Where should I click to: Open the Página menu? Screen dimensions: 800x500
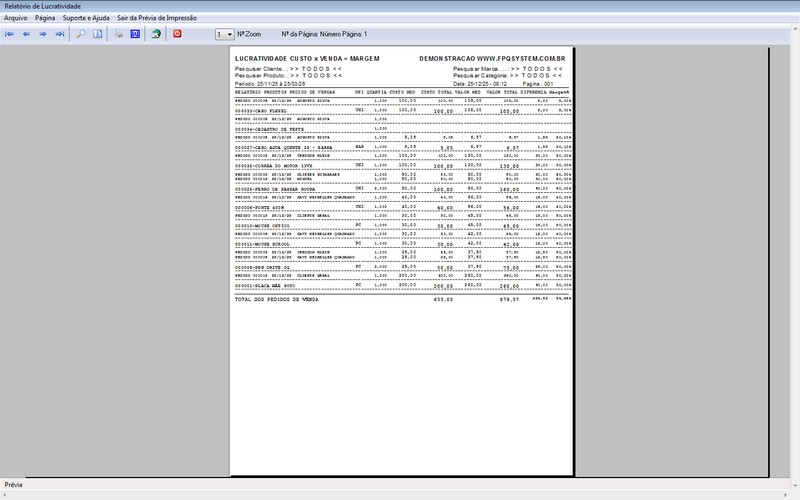45,18
